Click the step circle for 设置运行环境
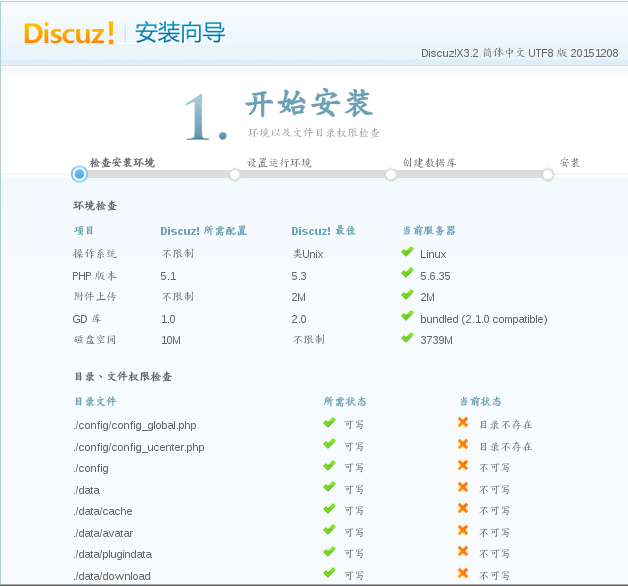The height and width of the screenshot is (586, 628). (235, 175)
